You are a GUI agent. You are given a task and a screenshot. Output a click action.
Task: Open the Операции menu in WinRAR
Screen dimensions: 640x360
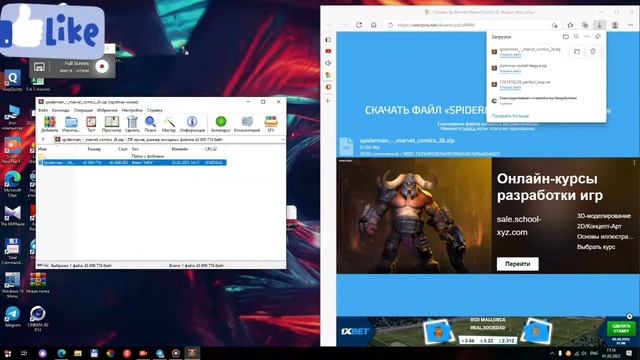(83, 110)
